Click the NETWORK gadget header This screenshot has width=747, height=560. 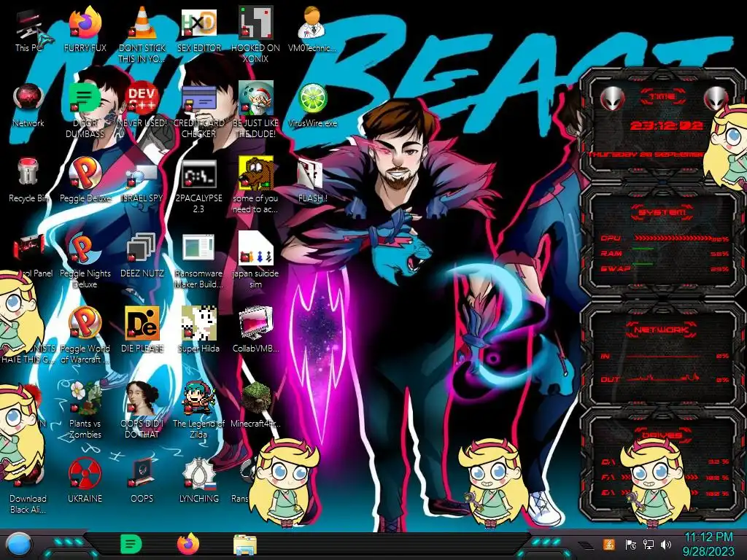[662, 329]
